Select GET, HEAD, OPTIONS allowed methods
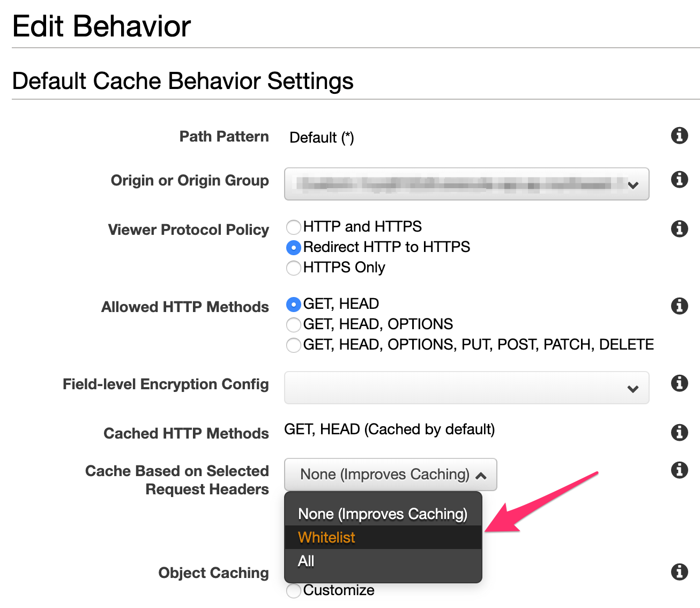 pos(294,325)
